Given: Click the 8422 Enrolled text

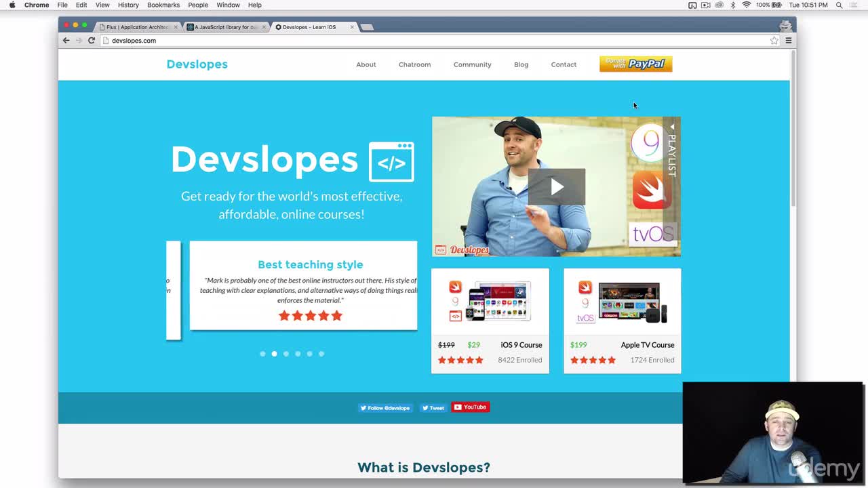Looking at the screenshot, I should click(x=520, y=360).
